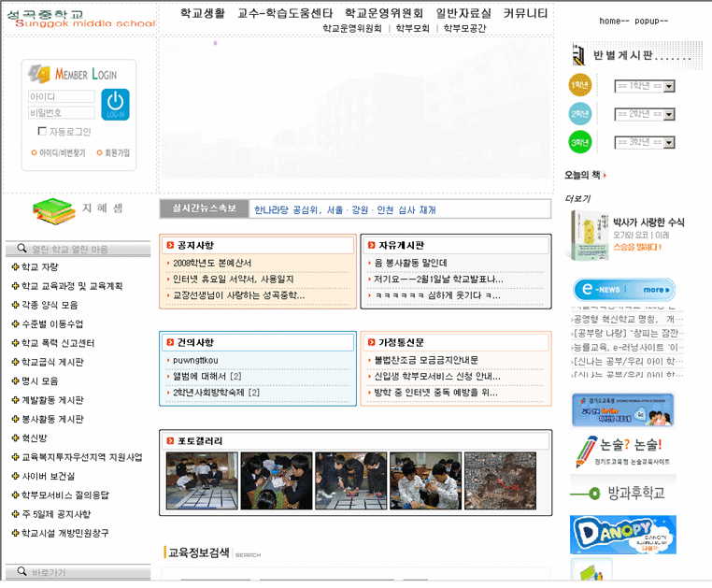
Task: Click into the 아이디 input field
Action: click(x=61, y=96)
